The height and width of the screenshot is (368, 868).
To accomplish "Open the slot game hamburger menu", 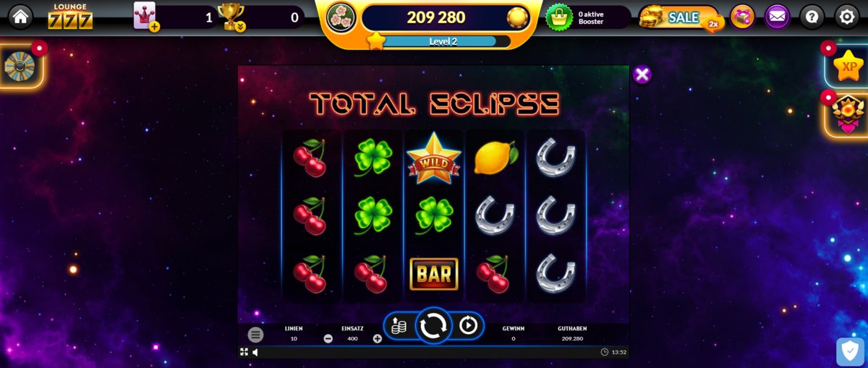I will point(255,335).
